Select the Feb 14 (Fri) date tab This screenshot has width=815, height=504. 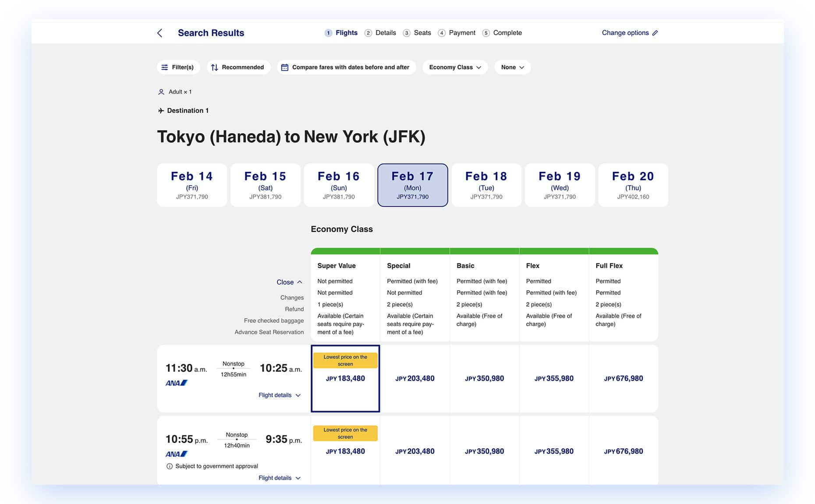pos(192,185)
